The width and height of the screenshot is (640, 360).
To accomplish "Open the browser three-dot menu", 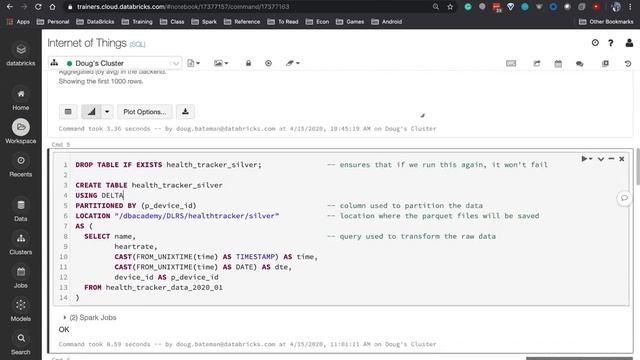I will click(631, 7).
